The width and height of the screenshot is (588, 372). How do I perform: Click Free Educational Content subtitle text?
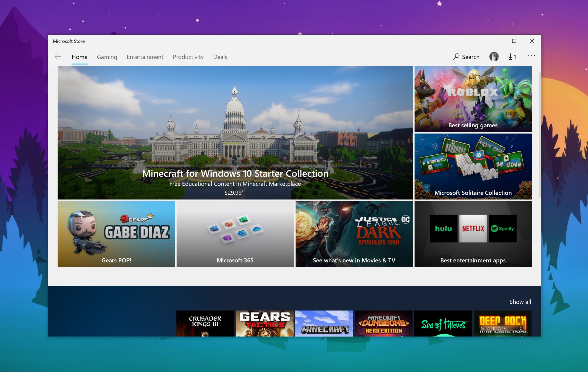pos(235,184)
